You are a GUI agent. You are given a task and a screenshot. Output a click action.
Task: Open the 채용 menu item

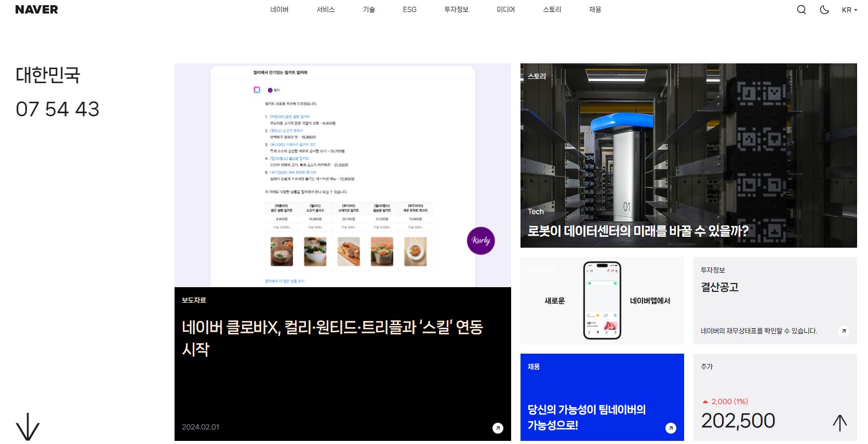coord(595,9)
